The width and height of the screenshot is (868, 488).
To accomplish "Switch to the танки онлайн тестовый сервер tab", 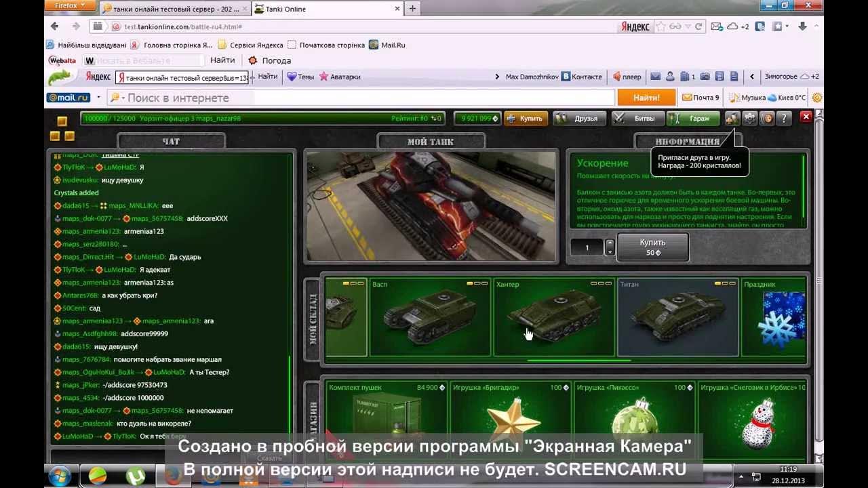I will click(175, 9).
